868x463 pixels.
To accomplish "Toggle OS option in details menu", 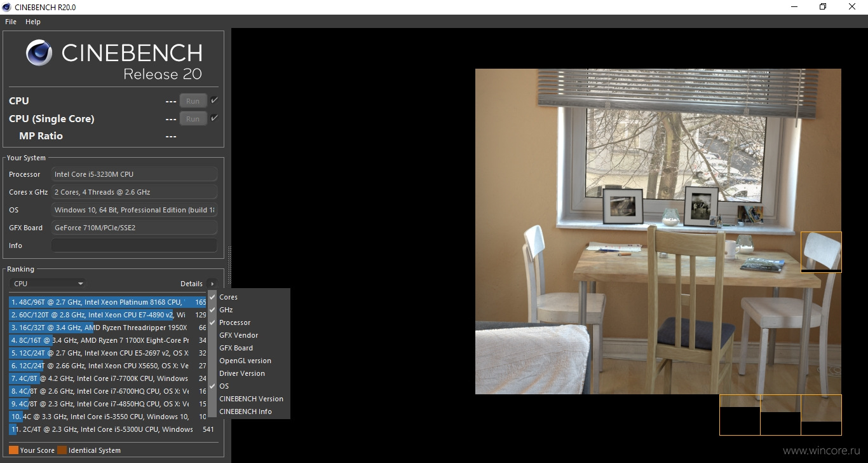I will [248, 386].
